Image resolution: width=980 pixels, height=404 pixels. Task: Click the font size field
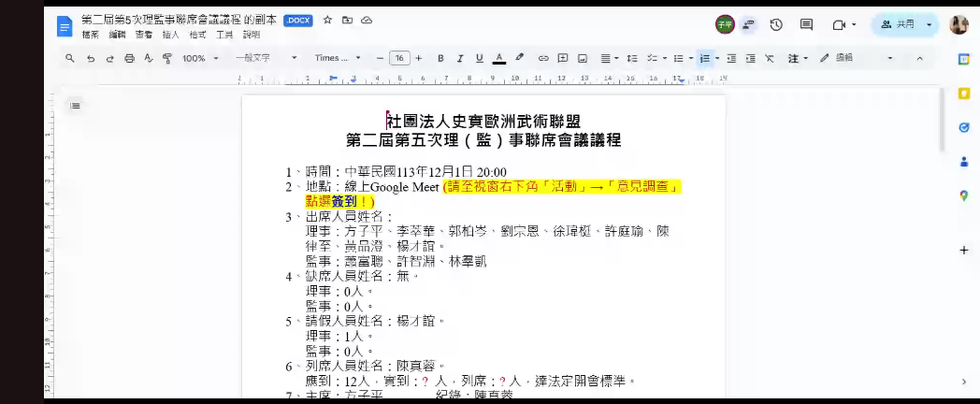(x=399, y=58)
